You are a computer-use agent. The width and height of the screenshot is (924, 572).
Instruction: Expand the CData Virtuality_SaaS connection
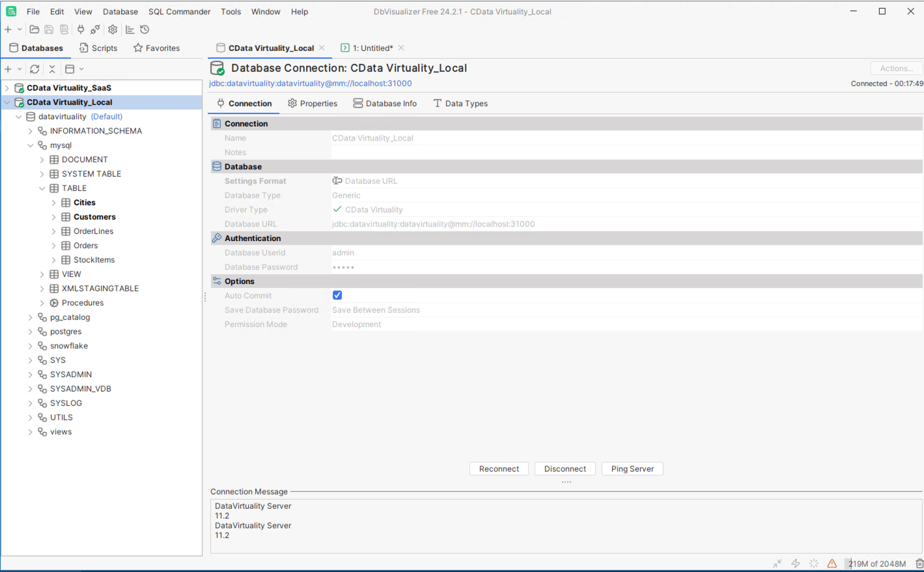(x=7, y=88)
